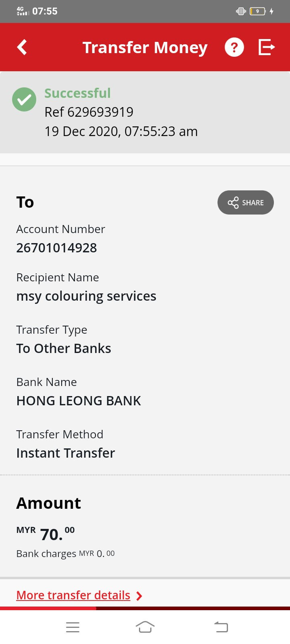Tap the Transfer Money title
Viewport: 290px width, 644px height.
(x=145, y=47)
